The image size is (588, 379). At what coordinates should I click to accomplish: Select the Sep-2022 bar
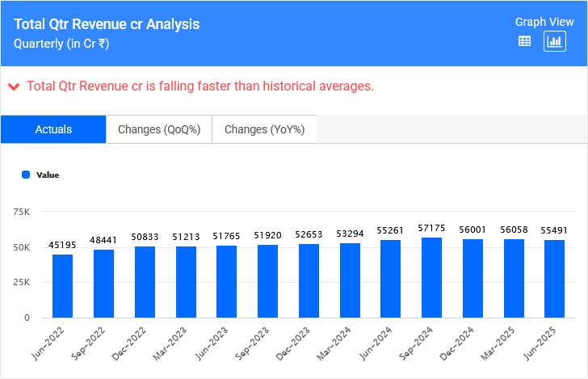[103, 284]
